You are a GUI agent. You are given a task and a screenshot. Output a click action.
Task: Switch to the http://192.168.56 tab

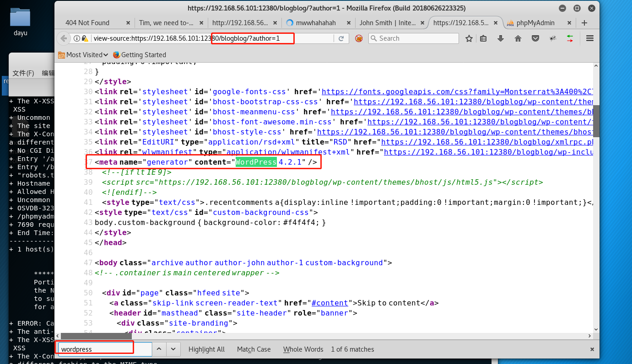tap(240, 23)
